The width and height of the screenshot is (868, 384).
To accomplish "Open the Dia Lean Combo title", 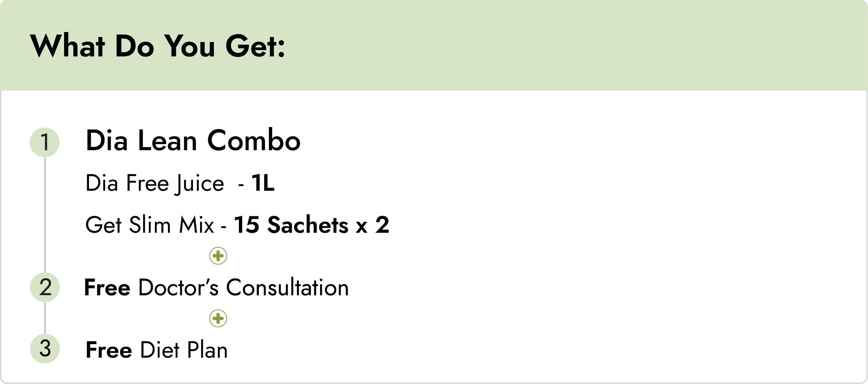I will tap(193, 140).
